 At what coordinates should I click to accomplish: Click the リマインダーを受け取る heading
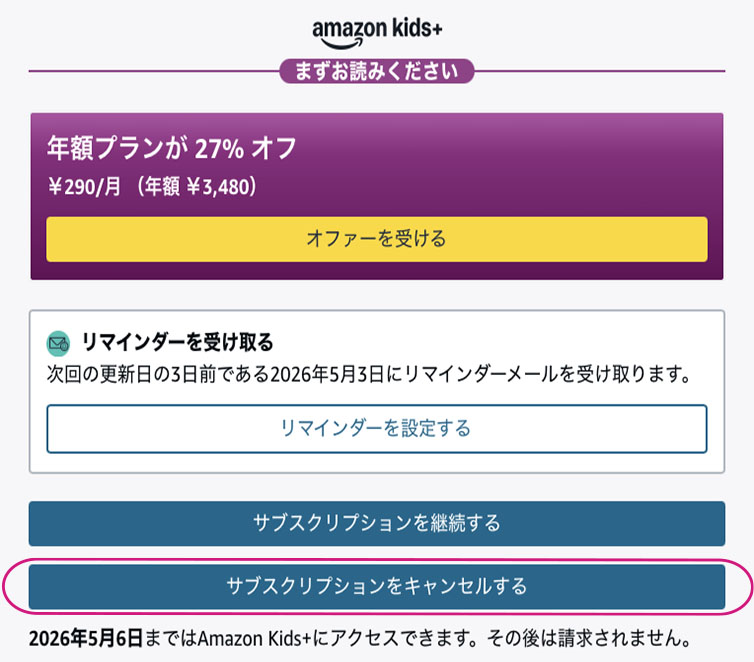(x=177, y=343)
